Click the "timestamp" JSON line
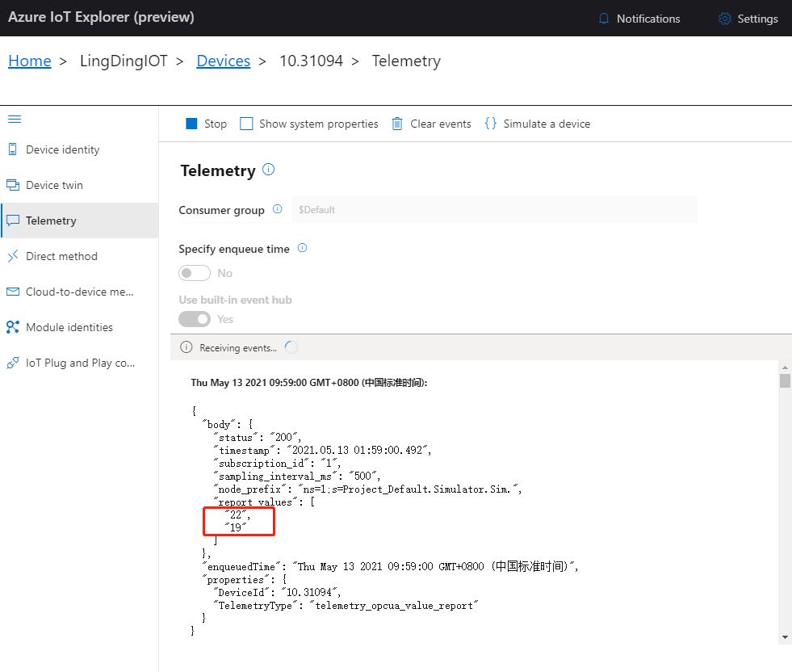Image resolution: width=792 pixels, height=672 pixels. tap(322, 450)
